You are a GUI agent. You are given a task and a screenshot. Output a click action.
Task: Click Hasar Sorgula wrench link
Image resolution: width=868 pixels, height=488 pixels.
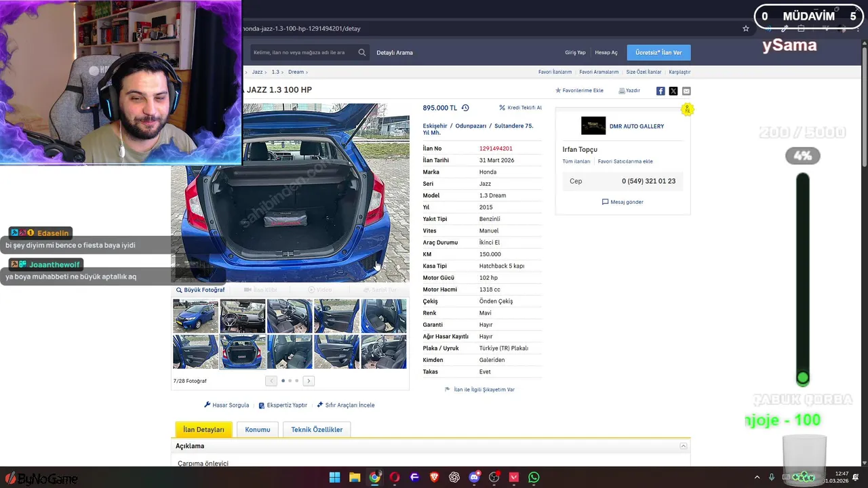point(226,405)
